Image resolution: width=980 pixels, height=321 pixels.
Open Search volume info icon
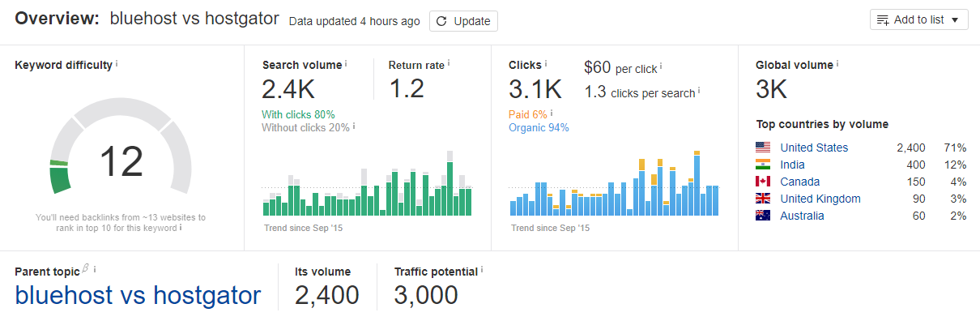click(346, 63)
